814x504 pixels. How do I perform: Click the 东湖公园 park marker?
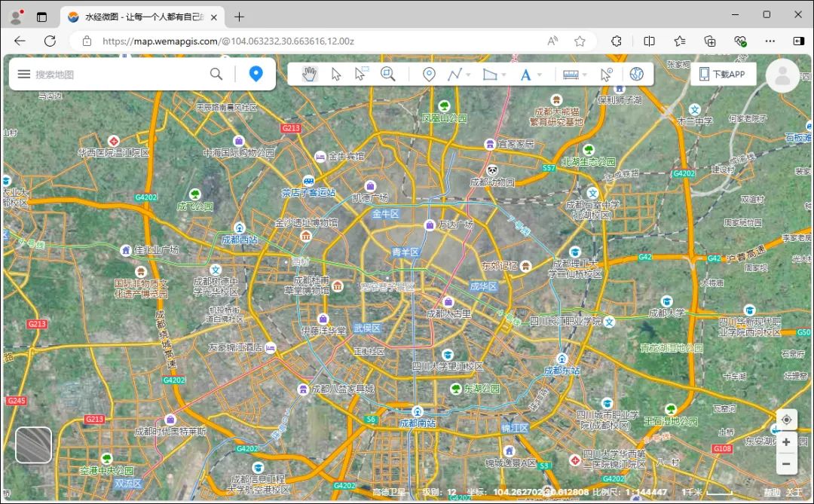pyautogui.click(x=456, y=388)
